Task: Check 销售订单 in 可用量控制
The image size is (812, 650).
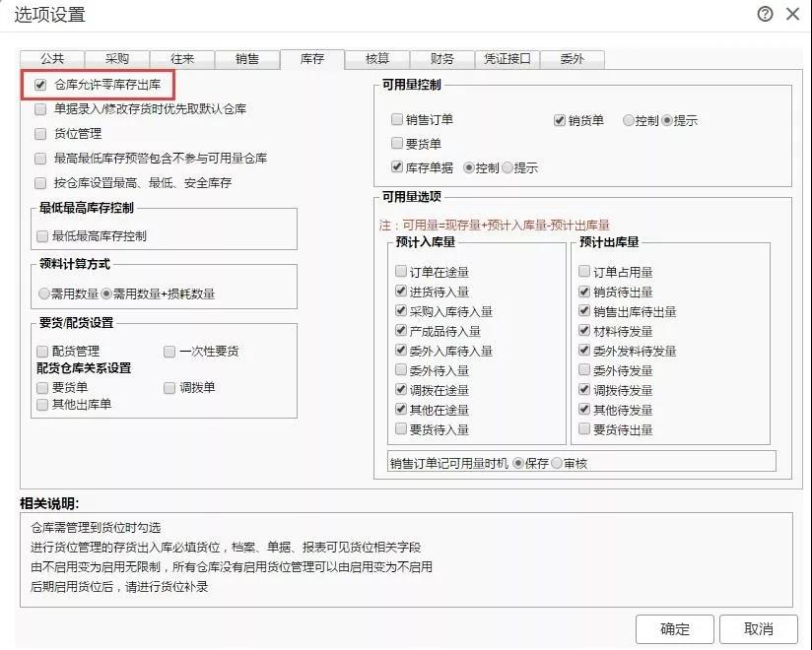Action: pos(397,119)
